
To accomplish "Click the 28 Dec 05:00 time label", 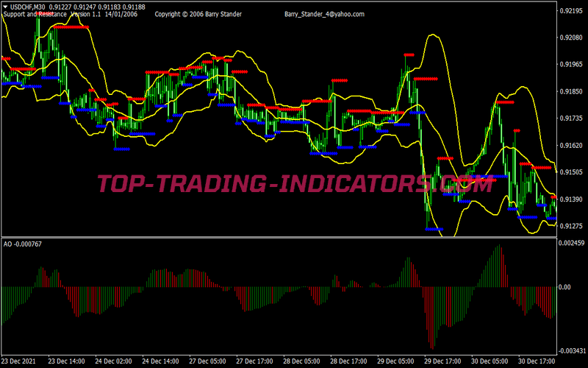I will 301,361.
